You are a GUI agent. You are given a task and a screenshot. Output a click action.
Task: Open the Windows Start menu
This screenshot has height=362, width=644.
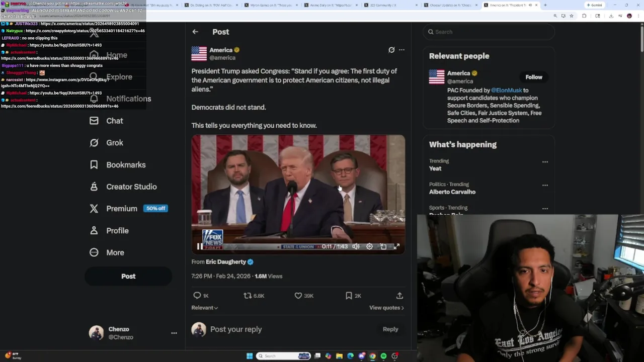click(x=250, y=356)
